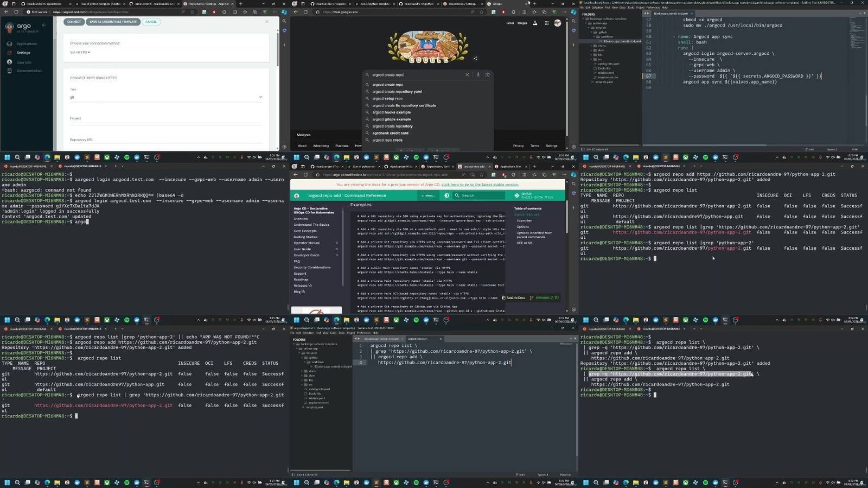Clear the Google search box text
Screen dimensions: 868x488
[x=467, y=75]
